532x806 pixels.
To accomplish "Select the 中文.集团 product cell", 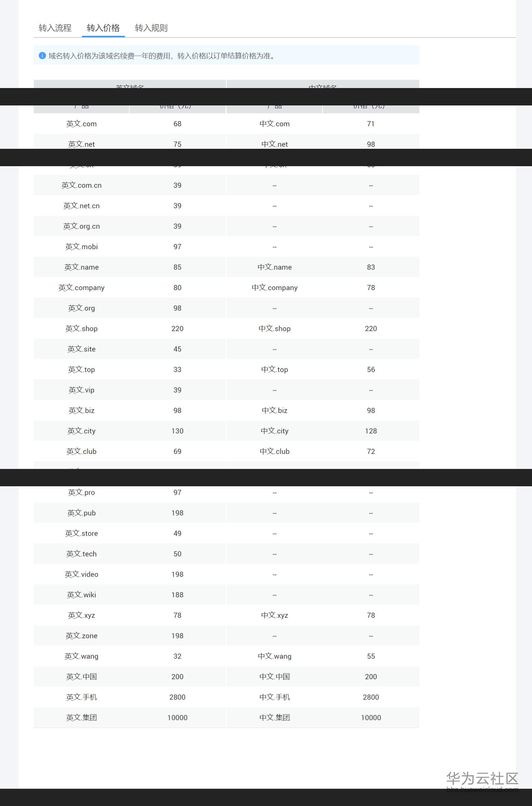I will click(x=274, y=718).
